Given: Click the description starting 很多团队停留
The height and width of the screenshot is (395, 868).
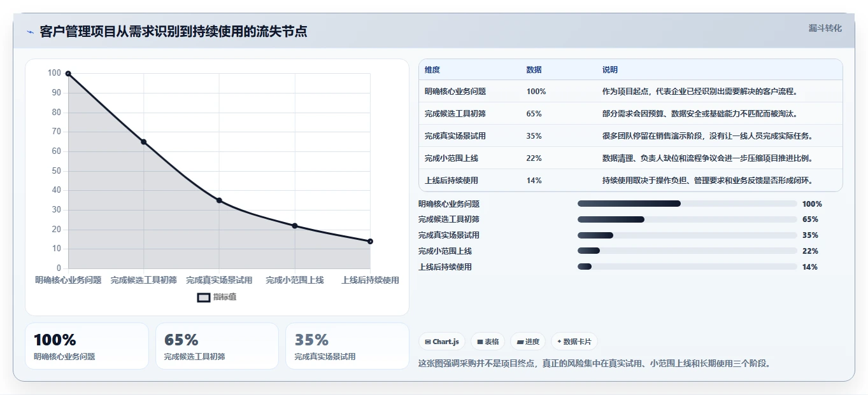Looking at the screenshot, I should point(708,136).
